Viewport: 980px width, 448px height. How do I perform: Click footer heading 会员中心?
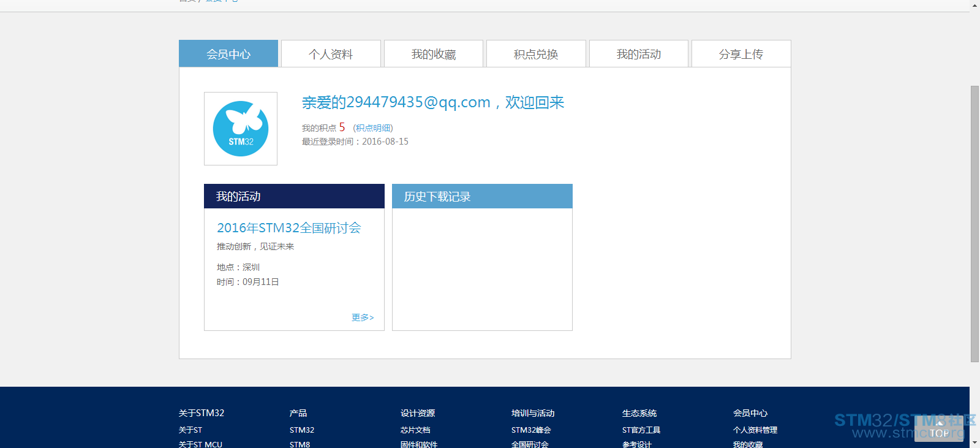pyautogui.click(x=750, y=413)
